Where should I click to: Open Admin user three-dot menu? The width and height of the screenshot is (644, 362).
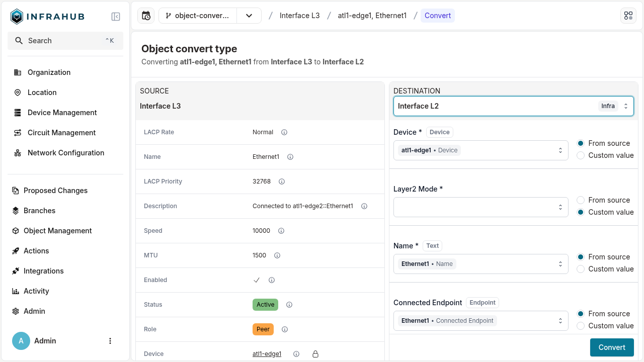pos(110,341)
